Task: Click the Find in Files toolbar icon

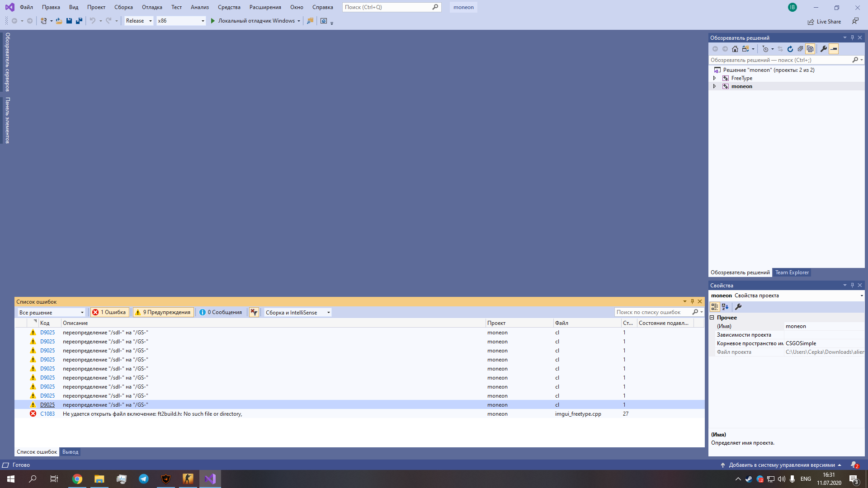Action: tap(310, 21)
